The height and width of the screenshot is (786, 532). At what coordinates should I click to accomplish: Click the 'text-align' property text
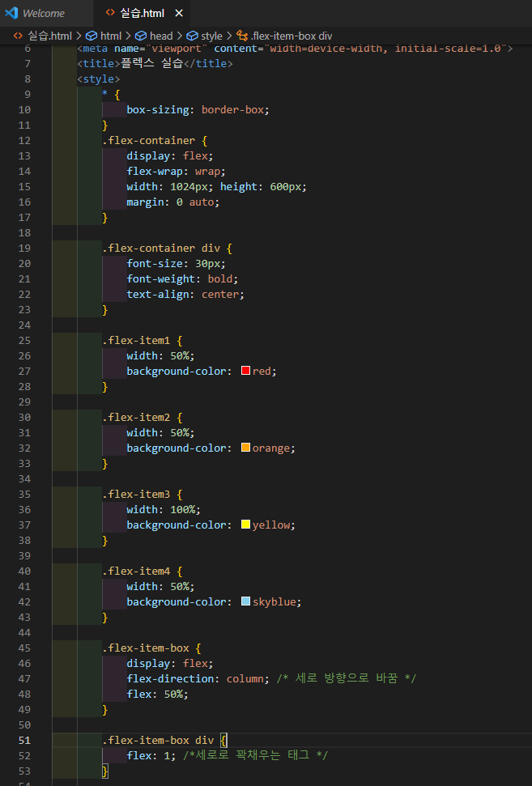coord(158,295)
